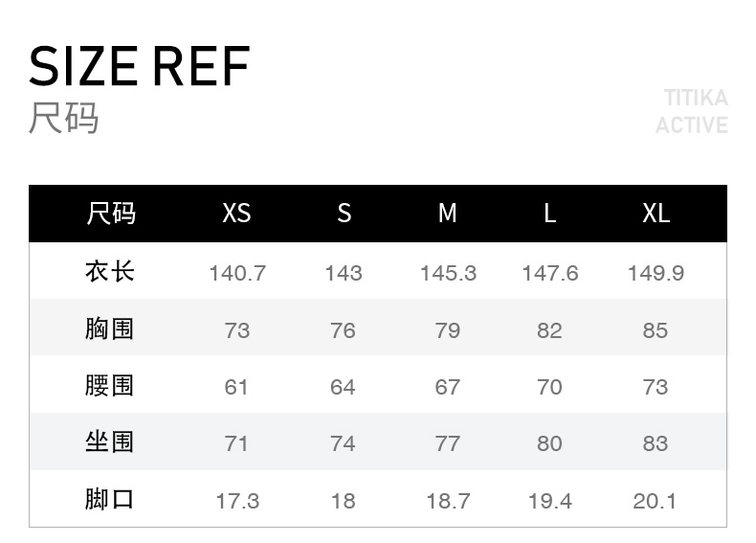Select the M size column header
This screenshot has height=543, width=756.
447,213
